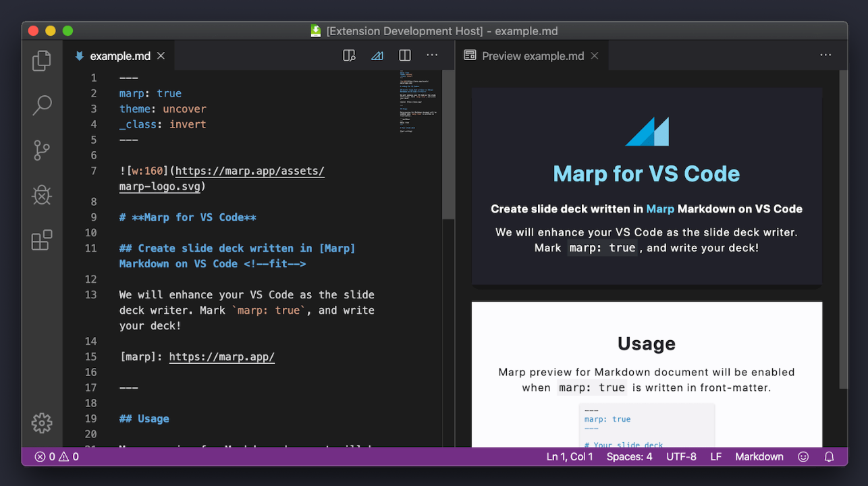The image size is (868, 486).
Task: Select the example.md editor tab
Action: click(x=119, y=56)
